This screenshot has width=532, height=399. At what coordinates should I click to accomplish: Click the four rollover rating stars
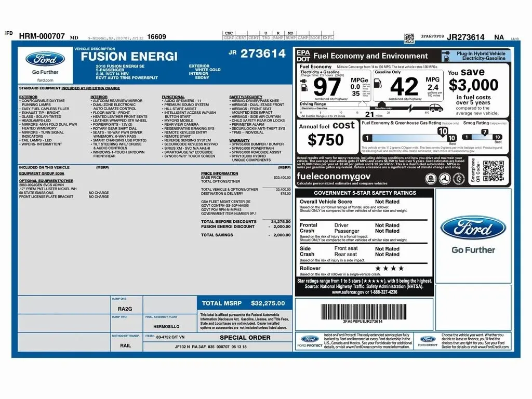(x=390, y=269)
